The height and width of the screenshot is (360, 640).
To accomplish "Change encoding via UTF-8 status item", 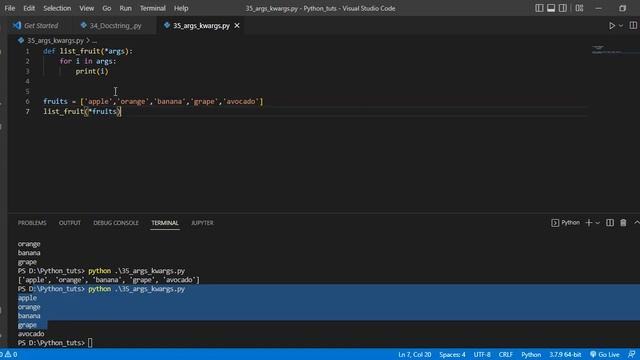I will click(482, 354).
